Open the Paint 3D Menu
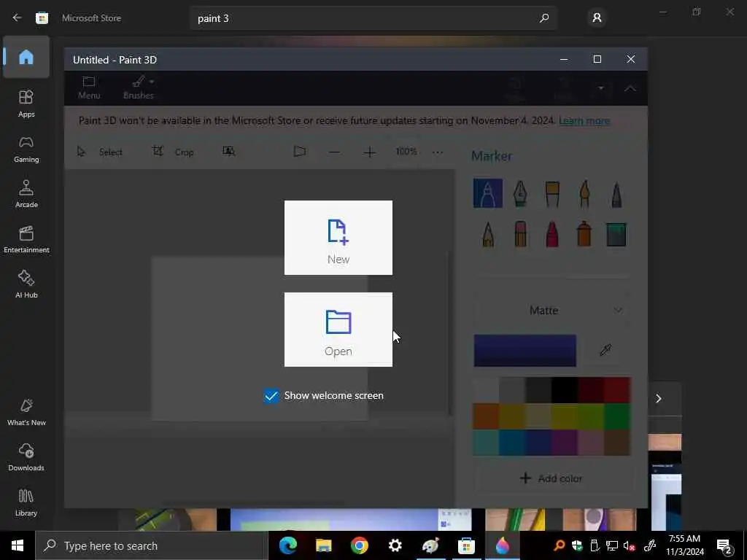Image resolution: width=747 pixels, height=560 pixels. click(x=89, y=88)
